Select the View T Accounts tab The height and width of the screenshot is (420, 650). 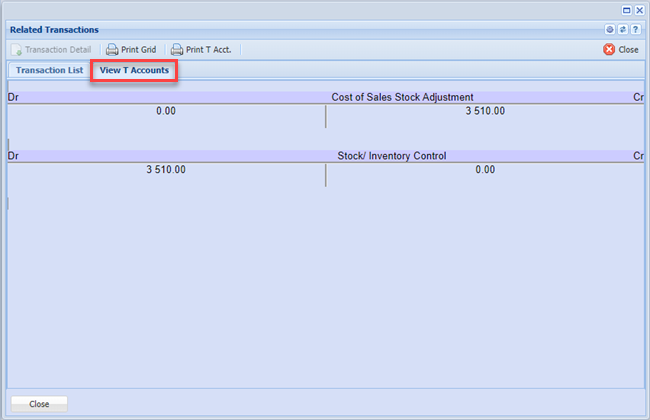(x=134, y=70)
